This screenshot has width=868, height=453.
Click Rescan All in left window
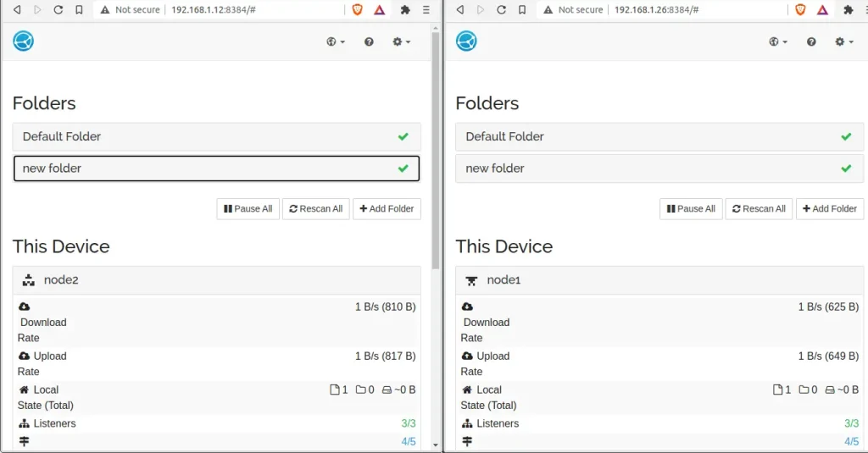click(x=316, y=208)
